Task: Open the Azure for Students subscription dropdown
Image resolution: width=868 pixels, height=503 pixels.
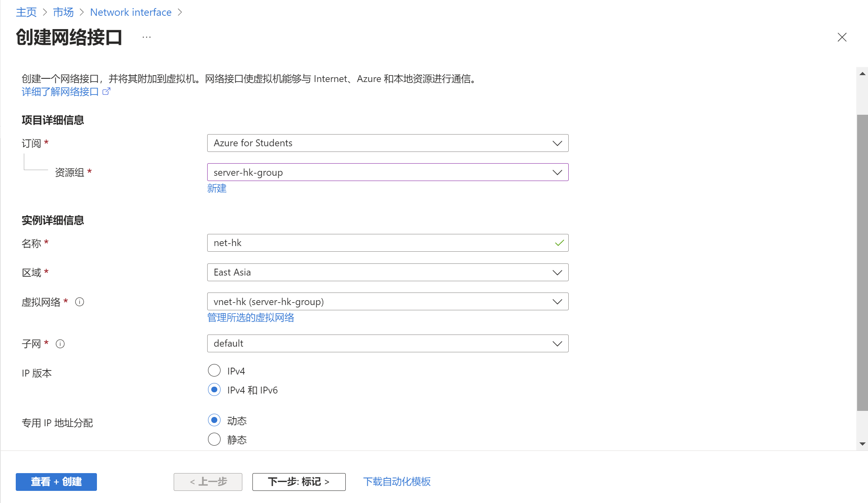Action: pos(387,143)
